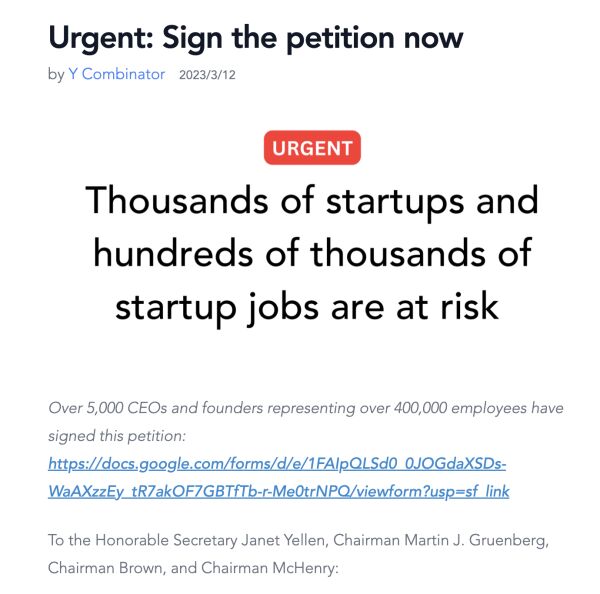Open the docs.google.com petition form link
This screenshot has width=600, height=594.
tap(277, 464)
